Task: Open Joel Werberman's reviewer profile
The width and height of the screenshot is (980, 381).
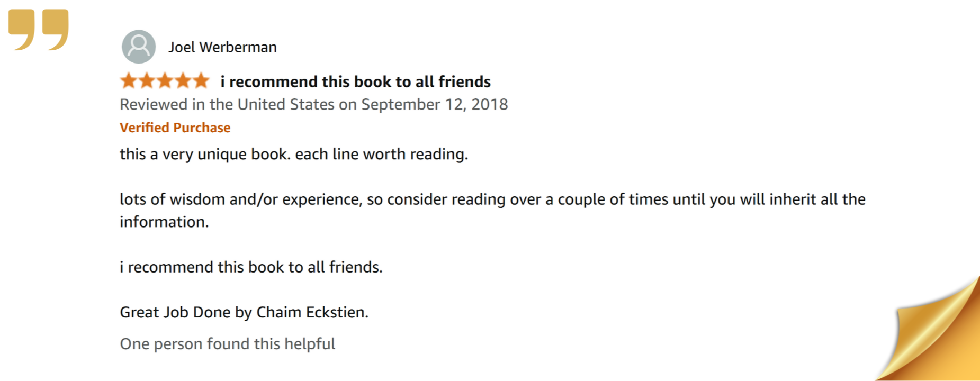Action: click(x=222, y=47)
